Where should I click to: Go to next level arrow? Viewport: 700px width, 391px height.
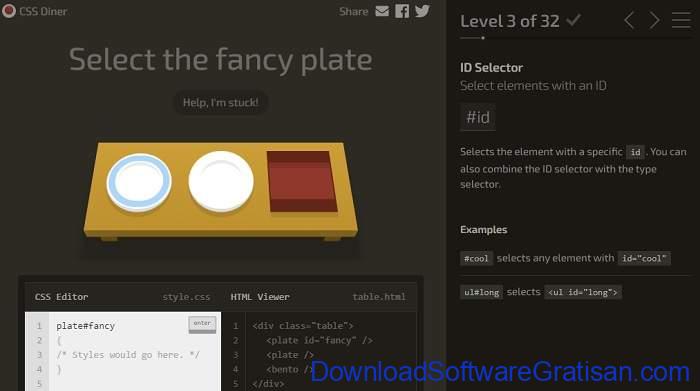(654, 20)
